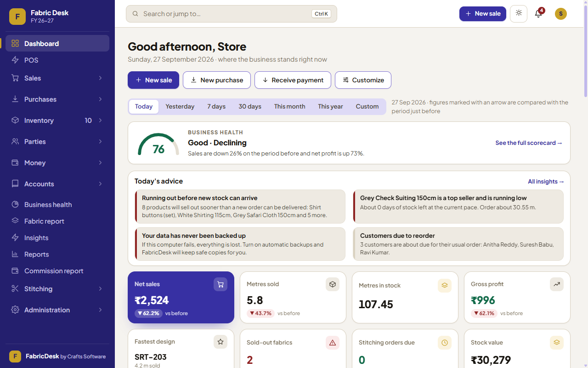Click the page vertical scrollbar
The height and width of the screenshot is (368, 588).
(585, 51)
